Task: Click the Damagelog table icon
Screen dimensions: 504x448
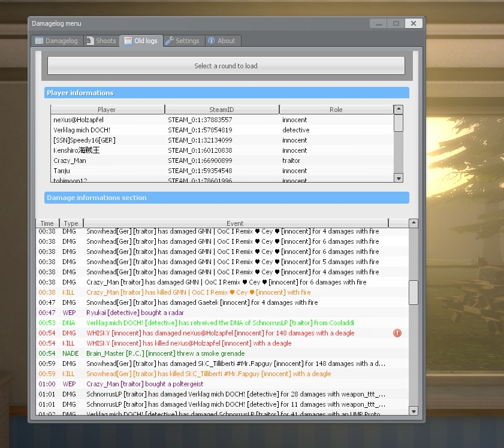Action: click(x=39, y=41)
